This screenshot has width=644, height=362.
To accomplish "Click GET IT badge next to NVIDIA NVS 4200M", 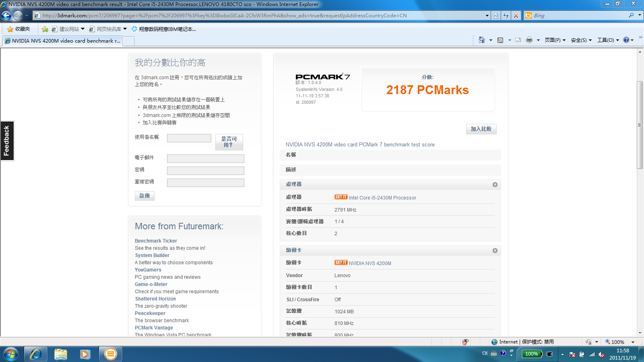I will coord(341,263).
